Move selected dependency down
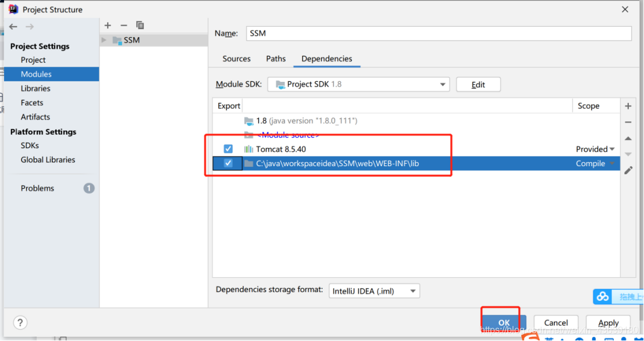 coord(628,155)
